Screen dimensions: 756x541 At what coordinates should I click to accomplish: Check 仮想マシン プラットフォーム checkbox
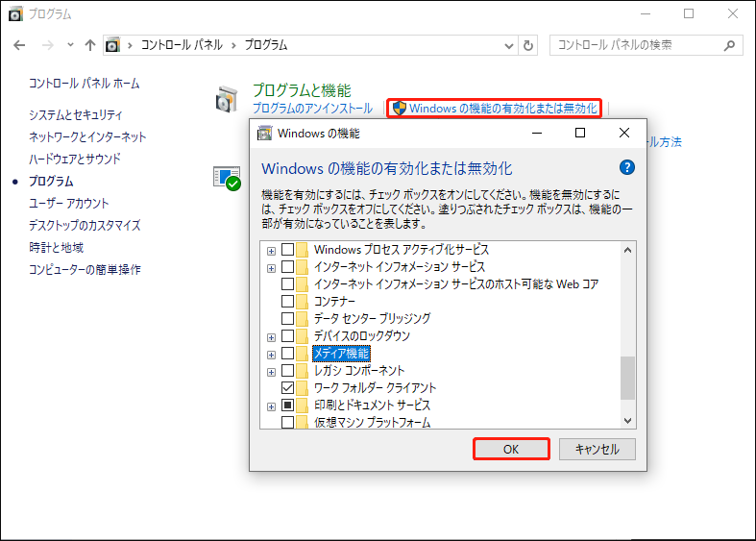click(x=288, y=423)
